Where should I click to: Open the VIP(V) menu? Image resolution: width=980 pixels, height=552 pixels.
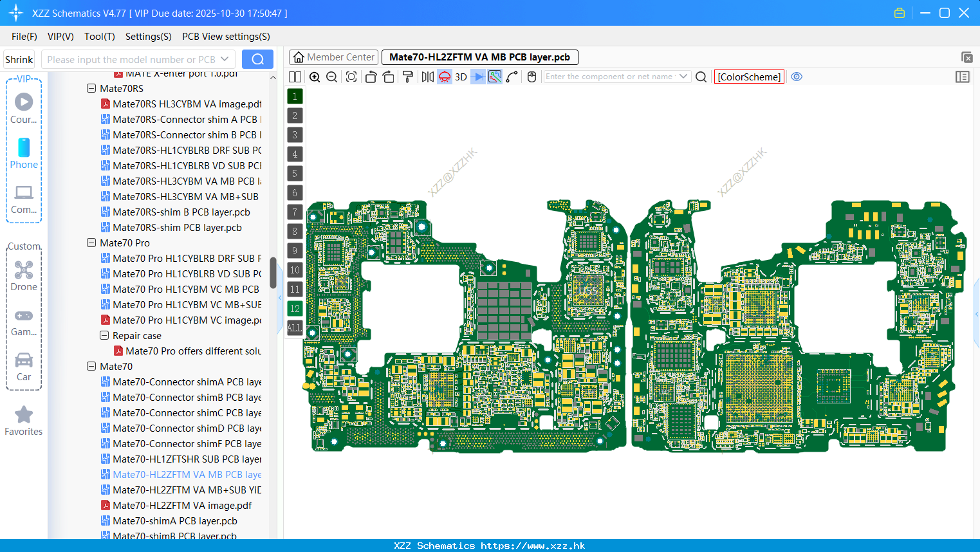(60, 37)
